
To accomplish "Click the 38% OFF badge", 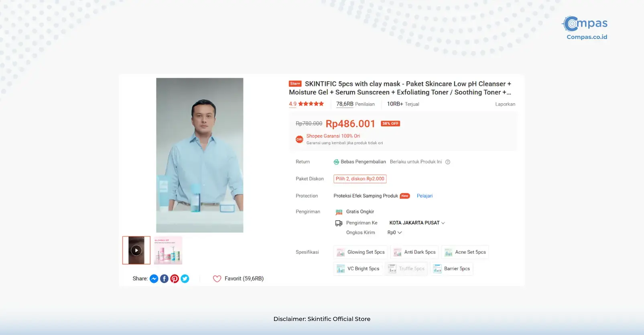I will click(x=390, y=124).
